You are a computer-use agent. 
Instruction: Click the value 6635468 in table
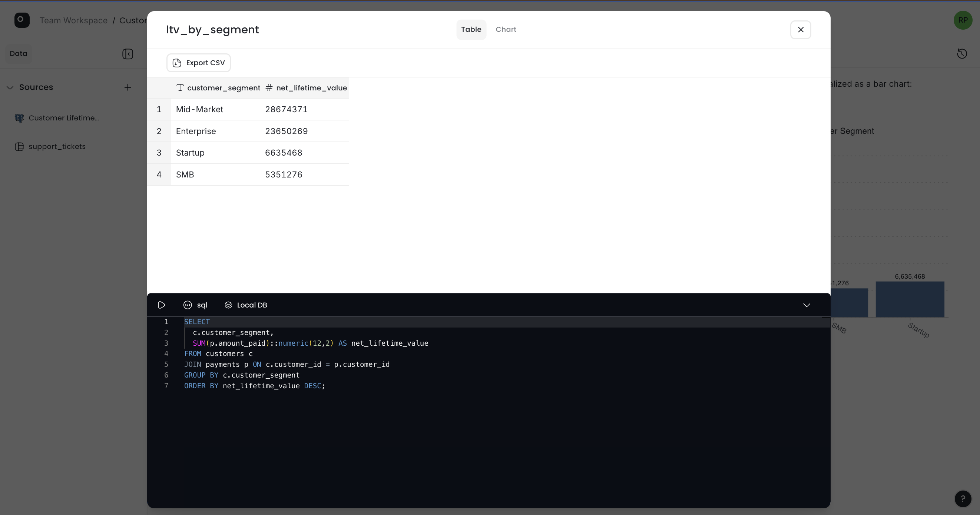click(304, 153)
